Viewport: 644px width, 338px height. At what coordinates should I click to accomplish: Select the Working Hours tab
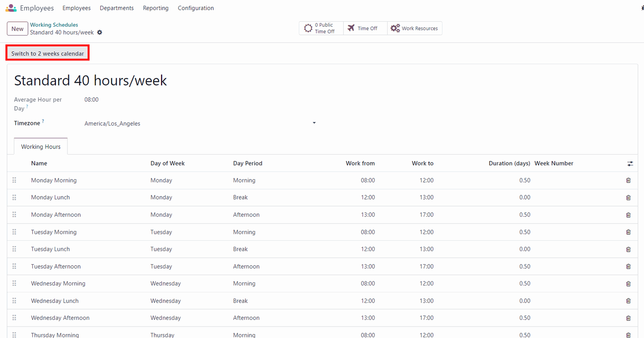coord(41,147)
